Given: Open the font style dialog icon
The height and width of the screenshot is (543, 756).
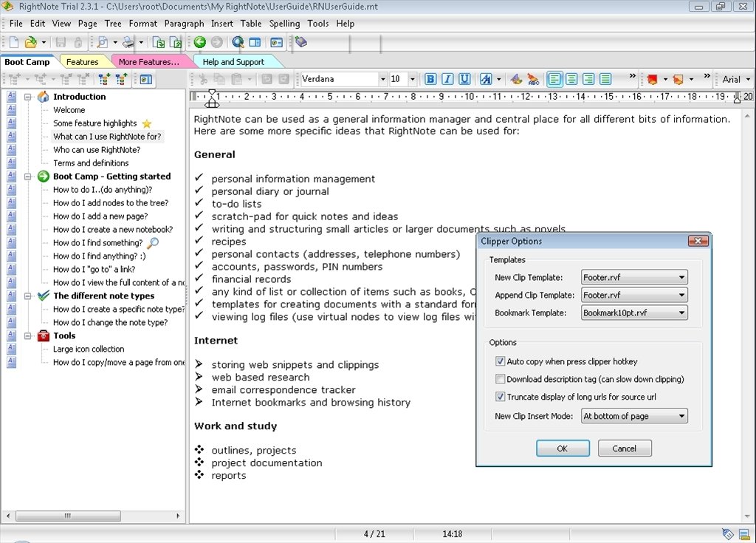Looking at the screenshot, I should click(x=486, y=79).
